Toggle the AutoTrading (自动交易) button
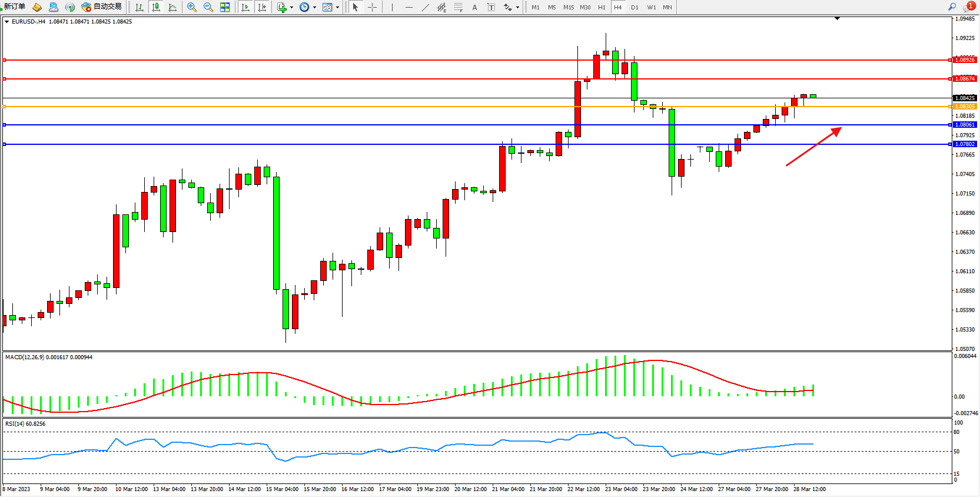 pos(102,7)
